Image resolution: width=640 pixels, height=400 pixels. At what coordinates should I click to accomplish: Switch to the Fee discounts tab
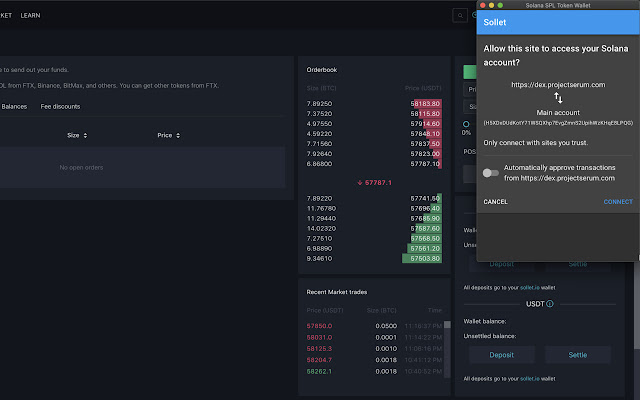coord(60,106)
